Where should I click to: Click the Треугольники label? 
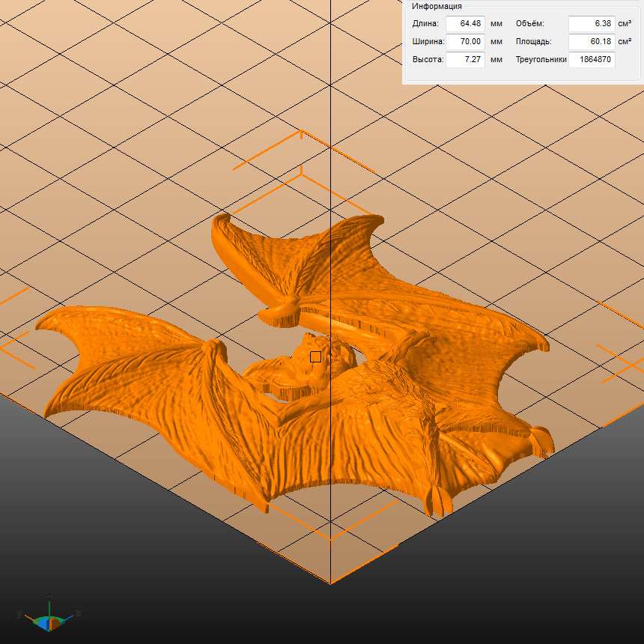point(541,59)
